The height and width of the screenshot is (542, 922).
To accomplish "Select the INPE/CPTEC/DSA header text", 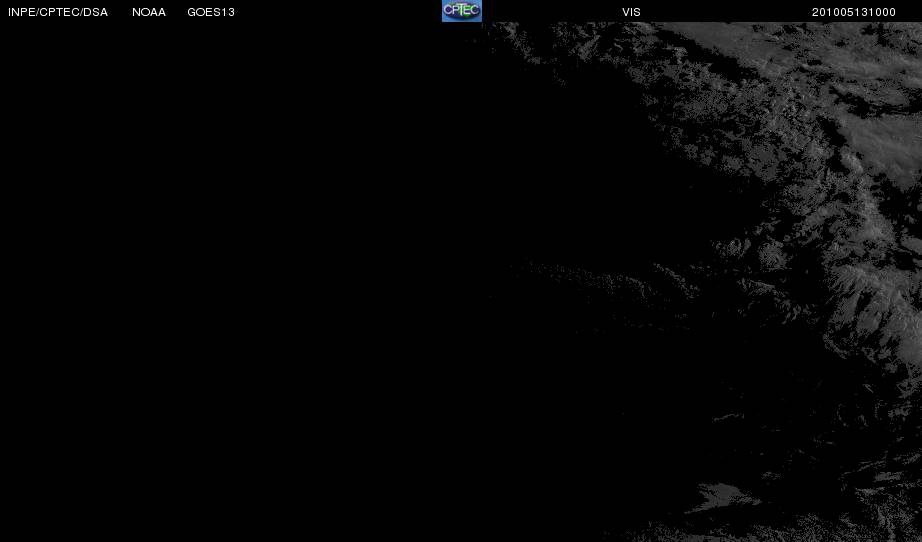I will tap(58, 12).
